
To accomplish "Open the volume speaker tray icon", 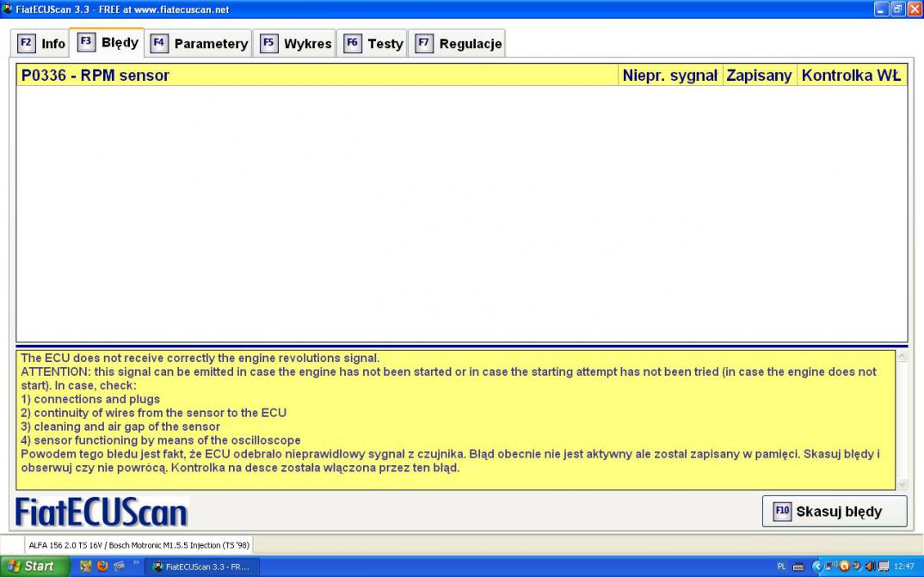I will (870, 567).
